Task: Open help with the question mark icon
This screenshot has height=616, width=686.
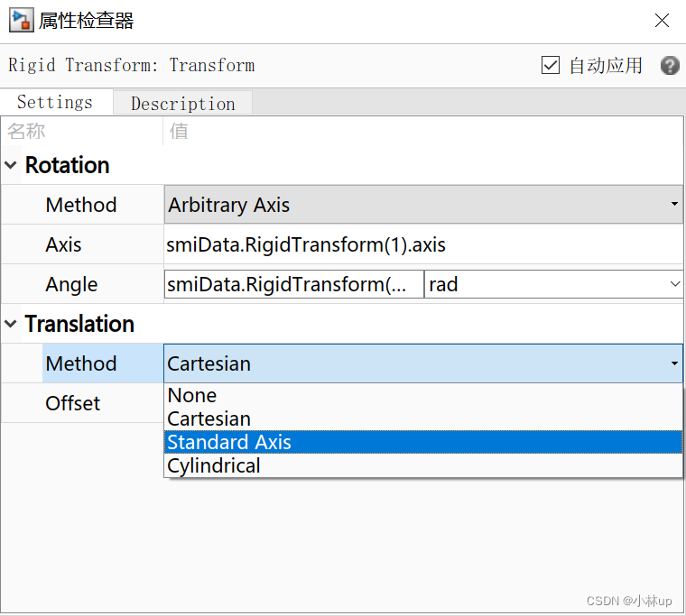Action: [670, 66]
